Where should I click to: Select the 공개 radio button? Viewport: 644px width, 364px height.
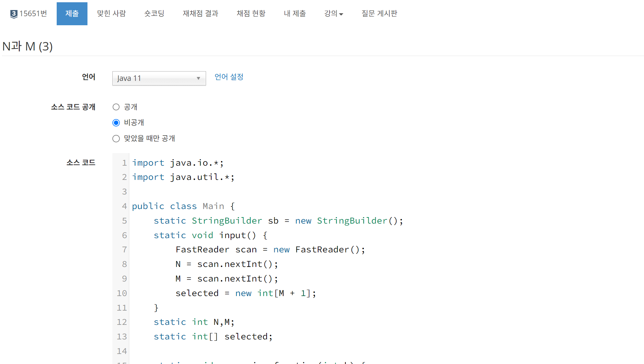pyautogui.click(x=116, y=107)
